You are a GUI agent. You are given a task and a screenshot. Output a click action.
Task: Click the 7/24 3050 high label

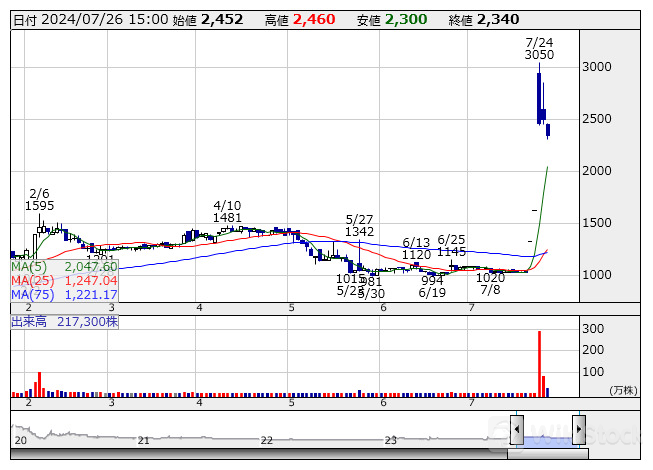539,49
